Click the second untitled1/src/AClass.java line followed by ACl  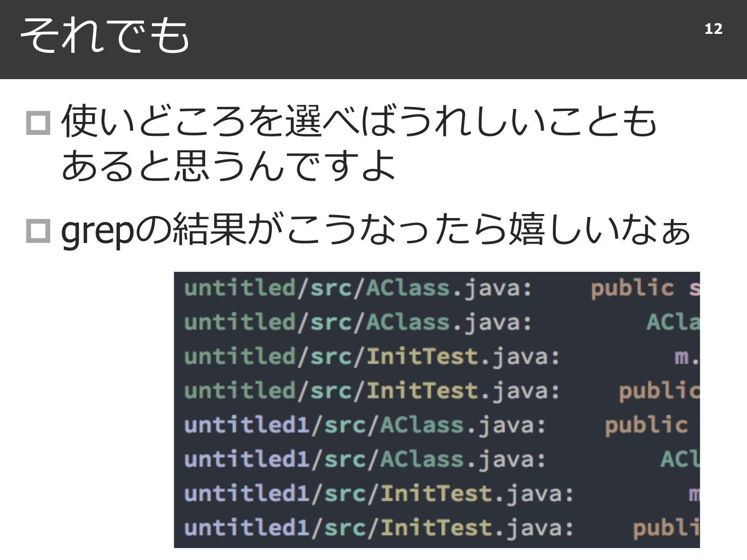tap(365, 459)
